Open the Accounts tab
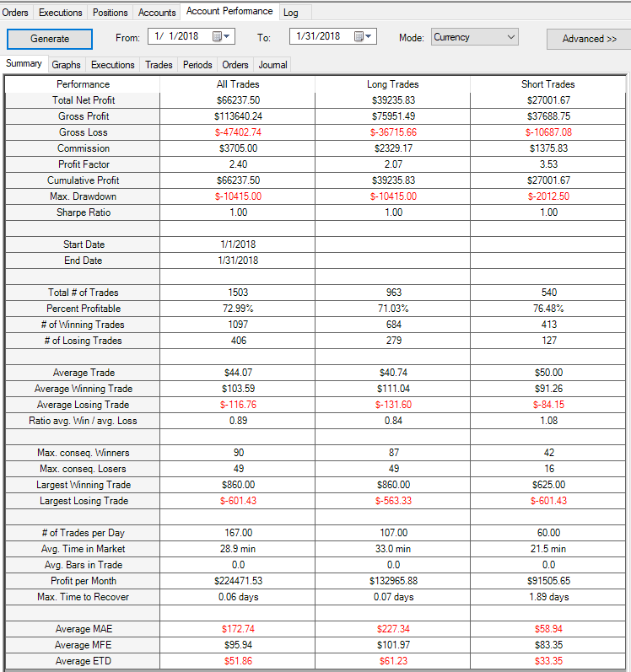Viewport: 631px width, 672px height. 157,13
